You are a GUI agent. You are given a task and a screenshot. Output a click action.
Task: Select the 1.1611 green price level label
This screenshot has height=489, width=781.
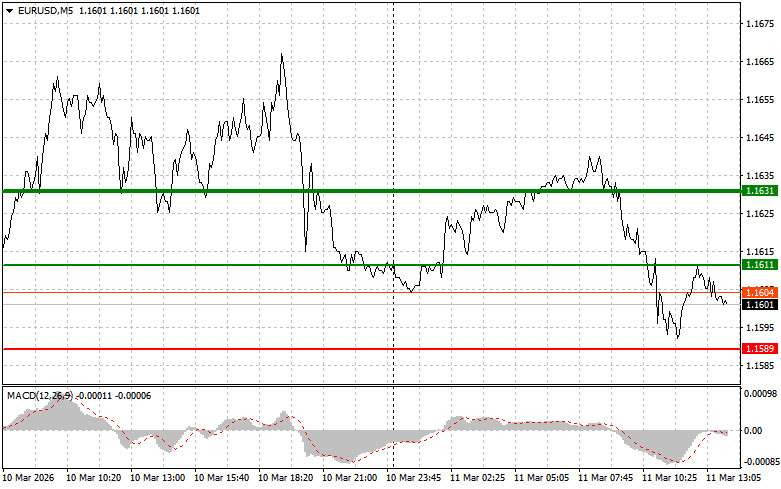(x=760, y=265)
